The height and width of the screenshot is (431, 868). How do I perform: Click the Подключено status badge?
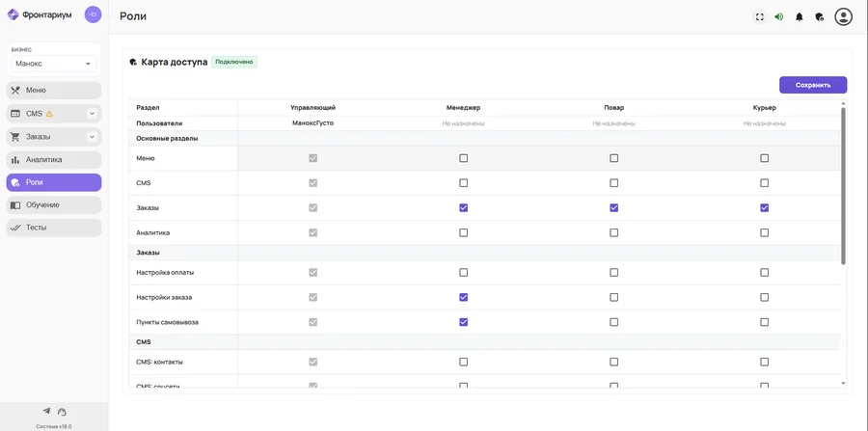[x=234, y=62]
